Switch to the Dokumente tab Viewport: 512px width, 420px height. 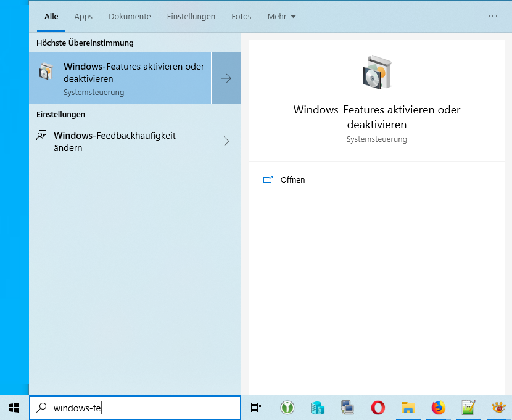click(130, 17)
